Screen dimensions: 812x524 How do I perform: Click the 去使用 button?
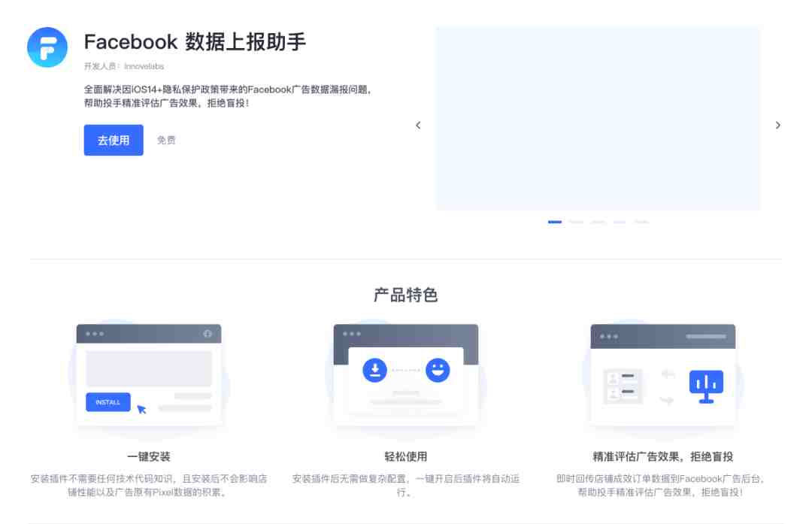tap(114, 140)
